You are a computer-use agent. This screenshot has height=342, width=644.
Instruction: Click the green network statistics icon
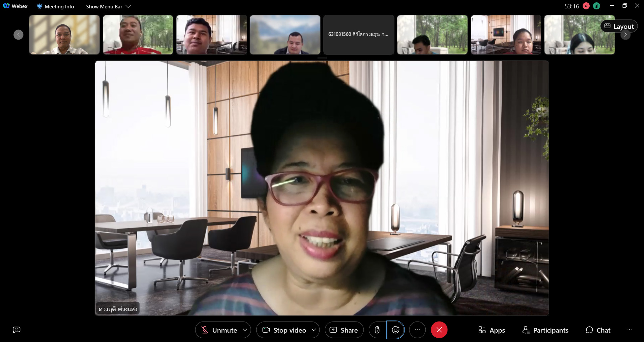click(x=596, y=6)
